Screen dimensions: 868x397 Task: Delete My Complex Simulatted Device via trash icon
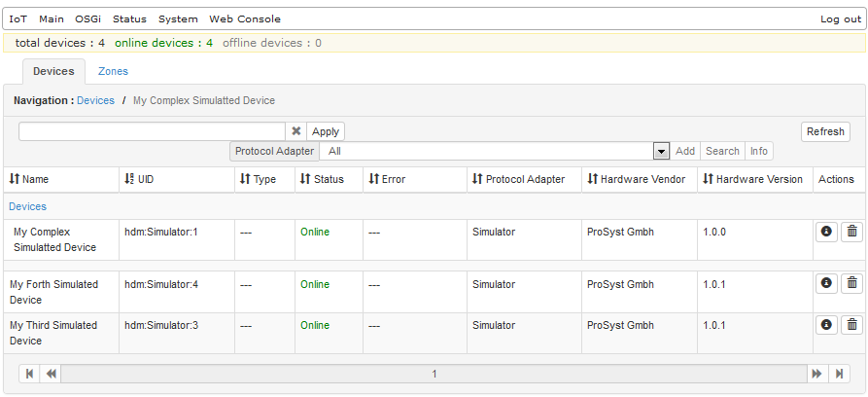(x=851, y=232)
